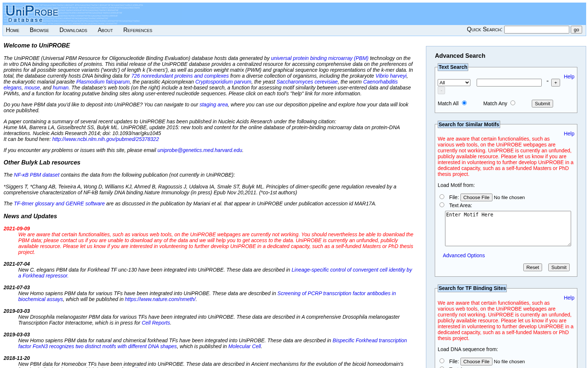
Task: Click the News and Updates heading
Action: point(30,216)
